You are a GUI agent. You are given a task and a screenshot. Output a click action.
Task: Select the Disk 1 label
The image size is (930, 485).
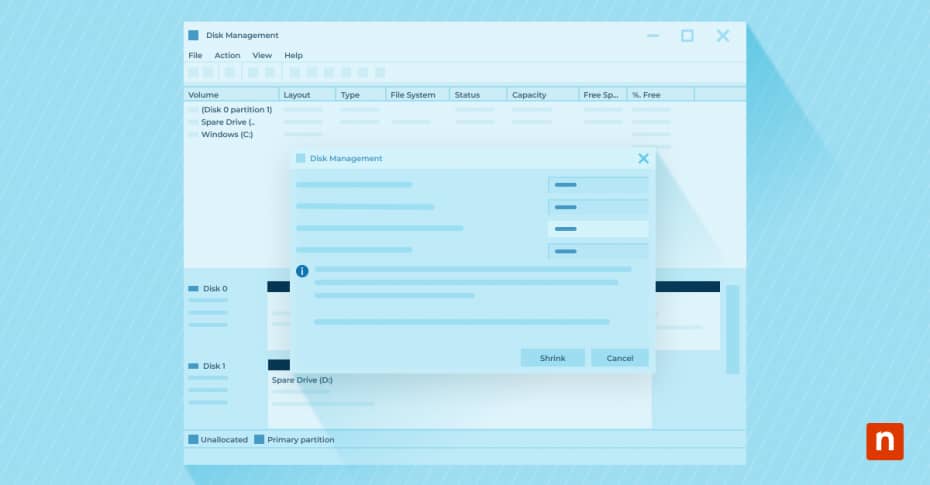coord(214,366)
